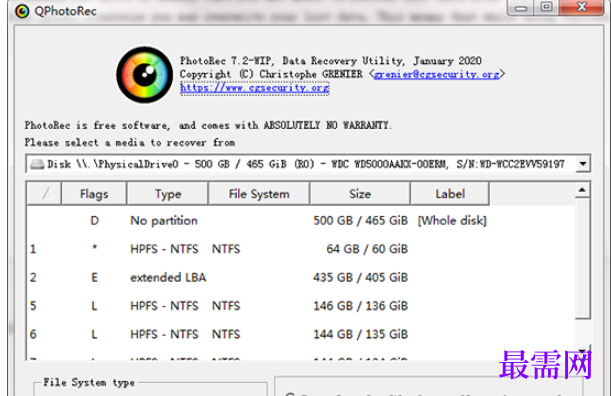Click the NTFS file system cell of partition 1
The height and width of the screenshot is (396, 611).
pyautogui.click(x=226, y=249)
